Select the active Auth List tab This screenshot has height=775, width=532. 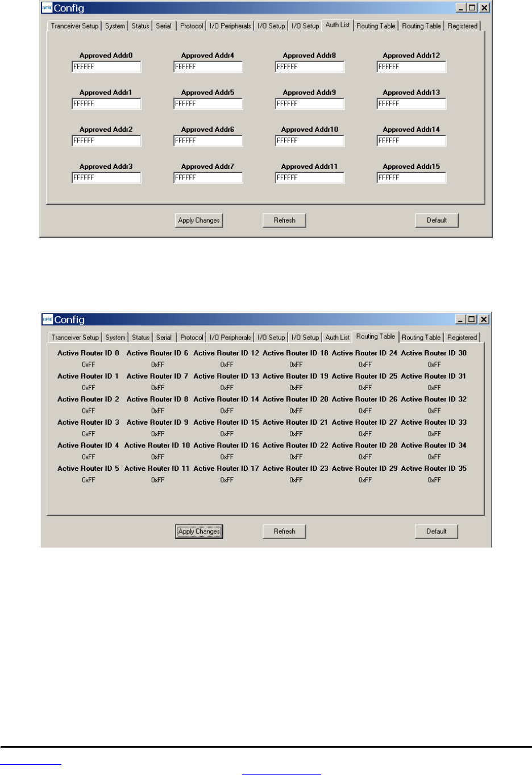[x=338, y=25]
